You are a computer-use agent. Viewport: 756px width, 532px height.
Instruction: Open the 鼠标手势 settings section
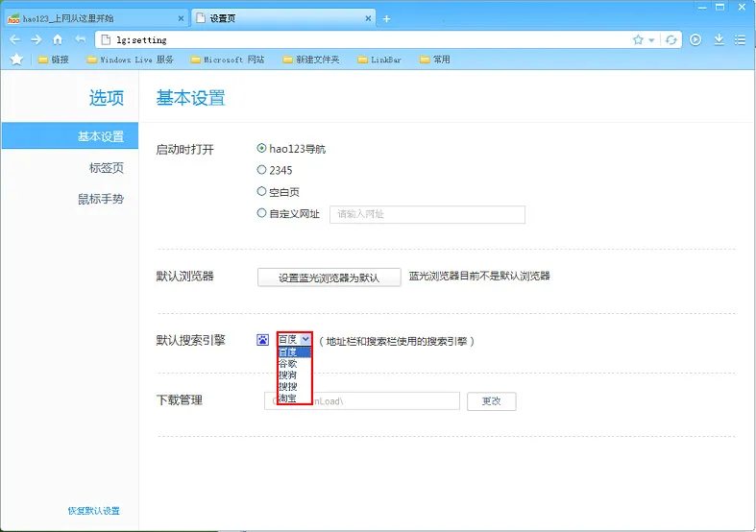[x=101, y=200]
